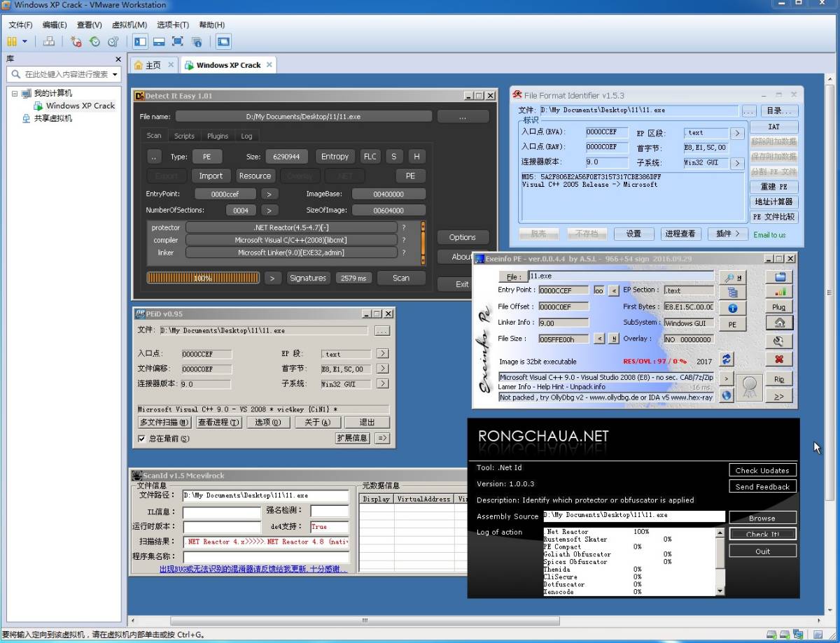This screenshot has width=840, height=643.
Task: Click Browse in the .Net Id window
Action: pyautogui.click(x=762, y=518)
